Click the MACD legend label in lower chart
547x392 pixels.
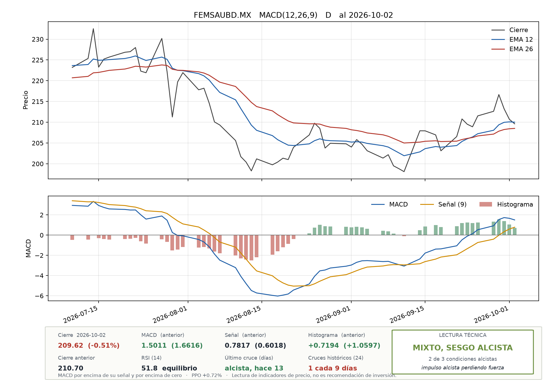click(x=398, y=204)
